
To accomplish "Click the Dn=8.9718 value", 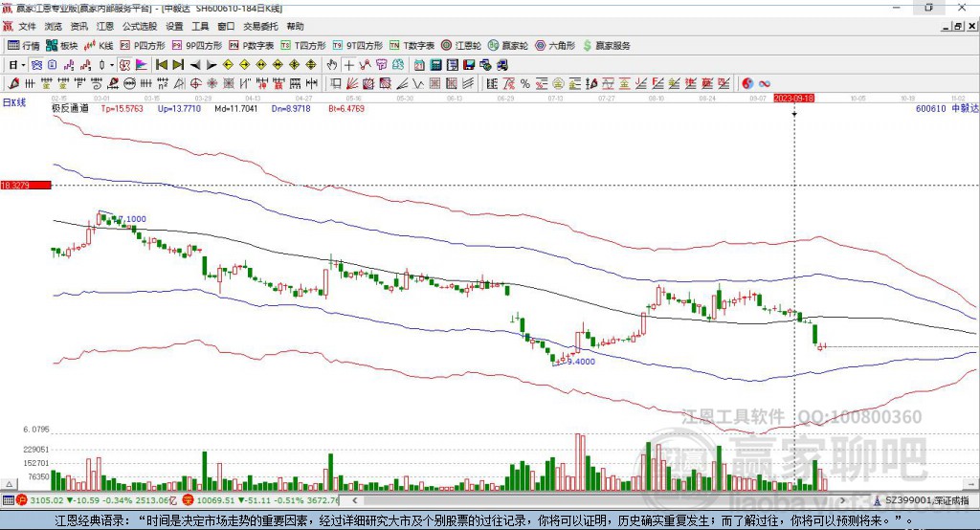I will (x=291, y=108).
